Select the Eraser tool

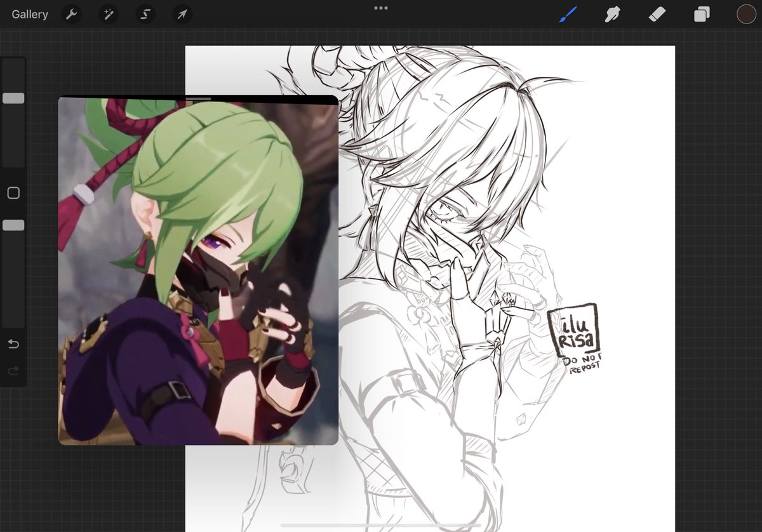click(657, 14)
